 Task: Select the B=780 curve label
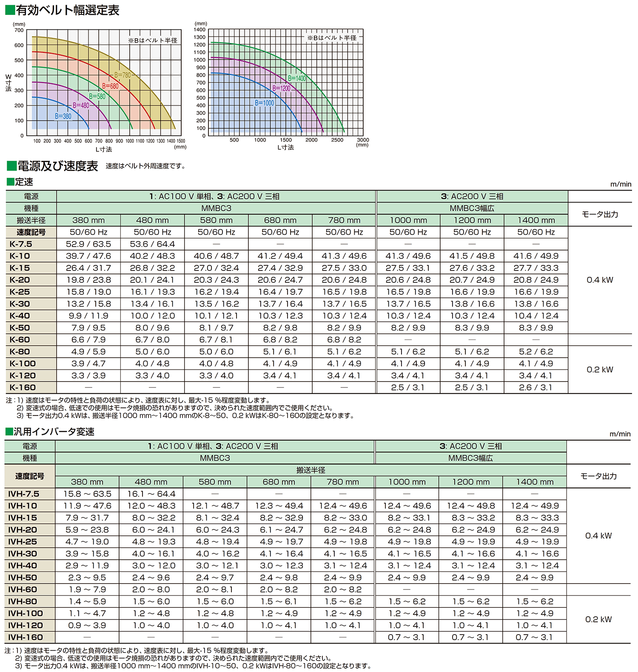[x=122, y=75]
